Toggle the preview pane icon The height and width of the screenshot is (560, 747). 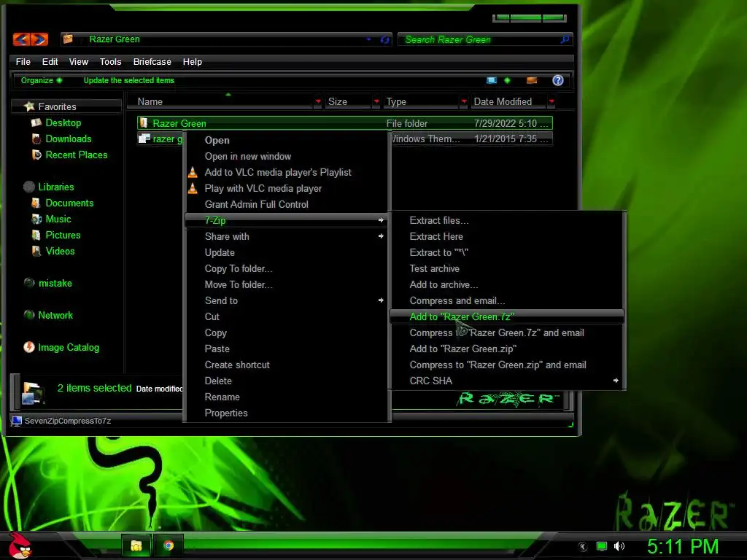532,80
